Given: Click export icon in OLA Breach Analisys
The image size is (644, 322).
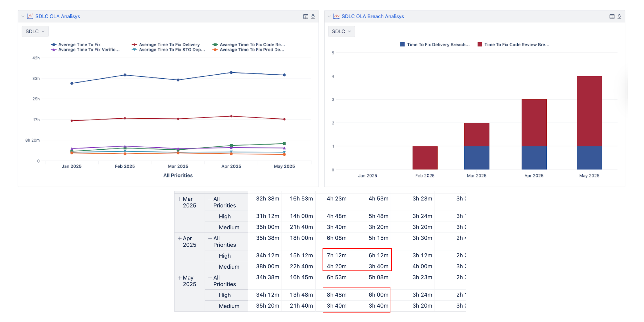Looking at the screenshot, I should tap(619, 16).
